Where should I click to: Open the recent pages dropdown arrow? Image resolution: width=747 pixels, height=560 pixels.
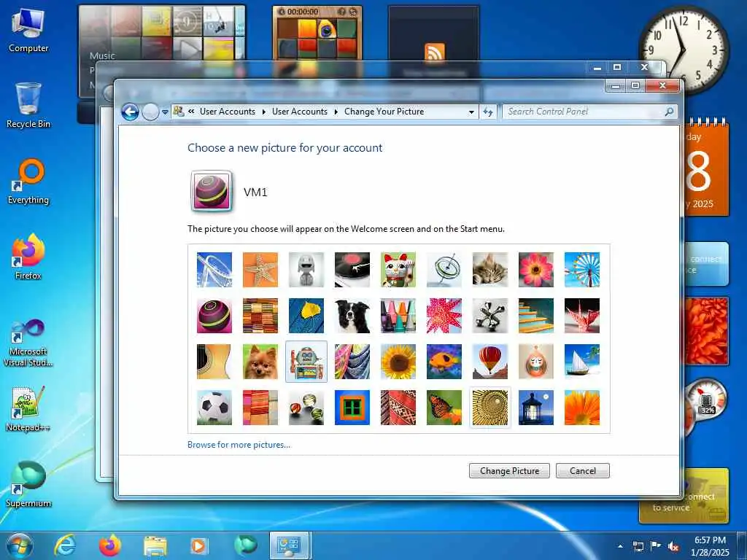pos(165,112)
